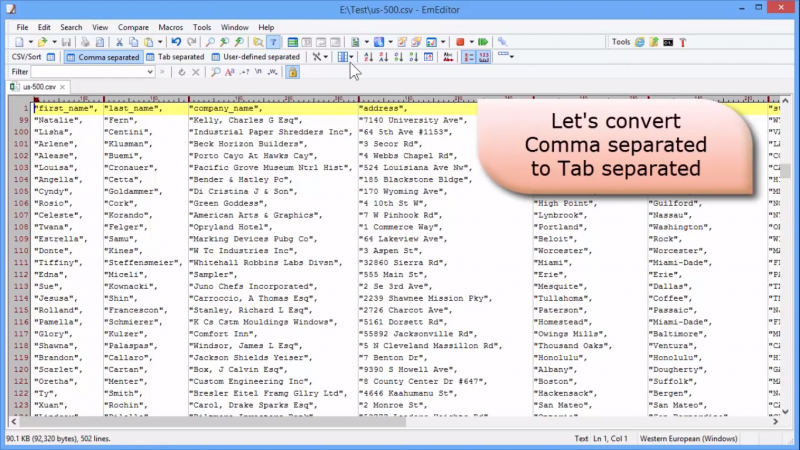Open the New file dropdown arrow
The image size is (800, 450).
[31, 42]
